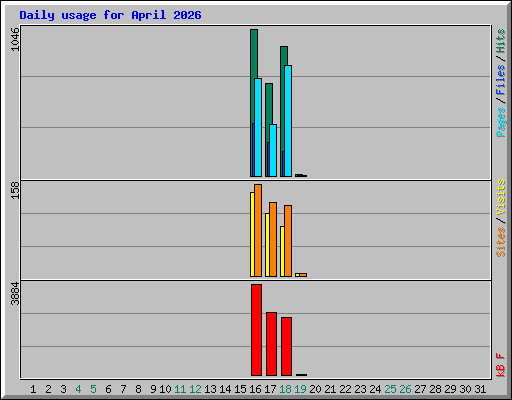Click the green hits bar for day 16
Image resolution: width=512 pixels, height=400 pixels.
point(254,53)
